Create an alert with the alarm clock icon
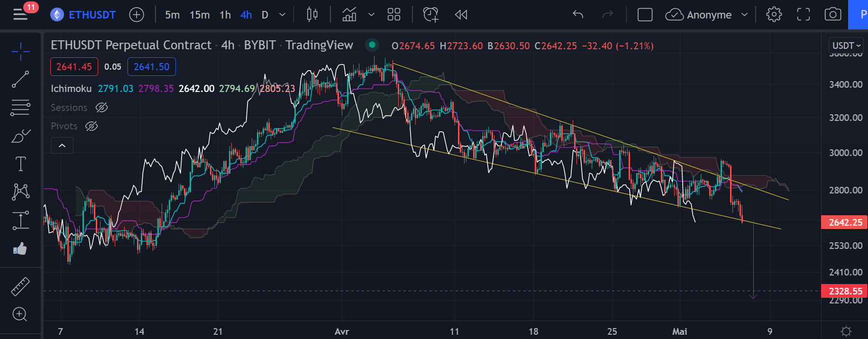Image resolution: width=868 pixels, height=339 pixels. (430, 15)
